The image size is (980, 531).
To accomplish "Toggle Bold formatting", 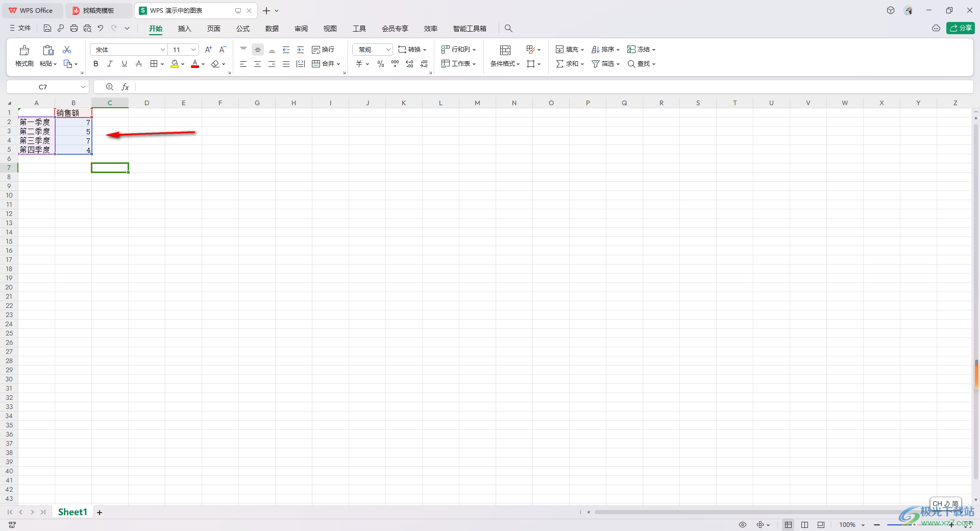I will pyautogui.click(x=95, y=64).
